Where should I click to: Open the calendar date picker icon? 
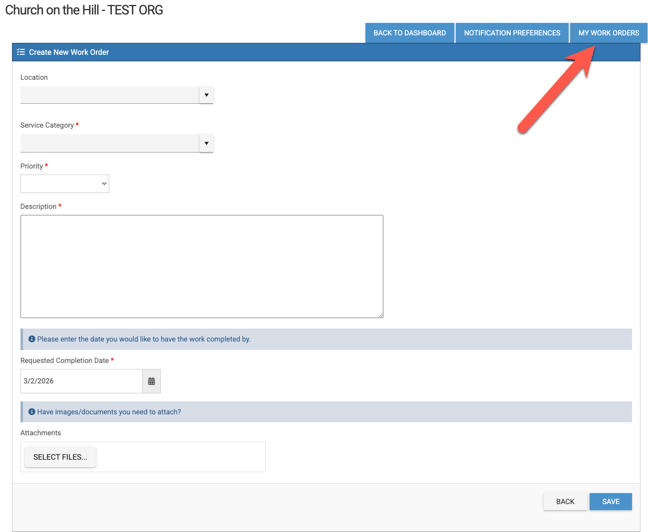[151, 381]
